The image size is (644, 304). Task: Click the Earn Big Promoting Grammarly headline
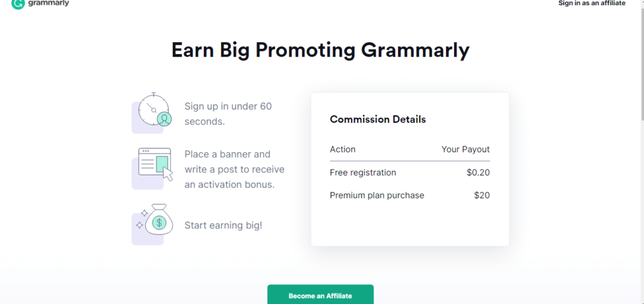click(x=320, y=50)
